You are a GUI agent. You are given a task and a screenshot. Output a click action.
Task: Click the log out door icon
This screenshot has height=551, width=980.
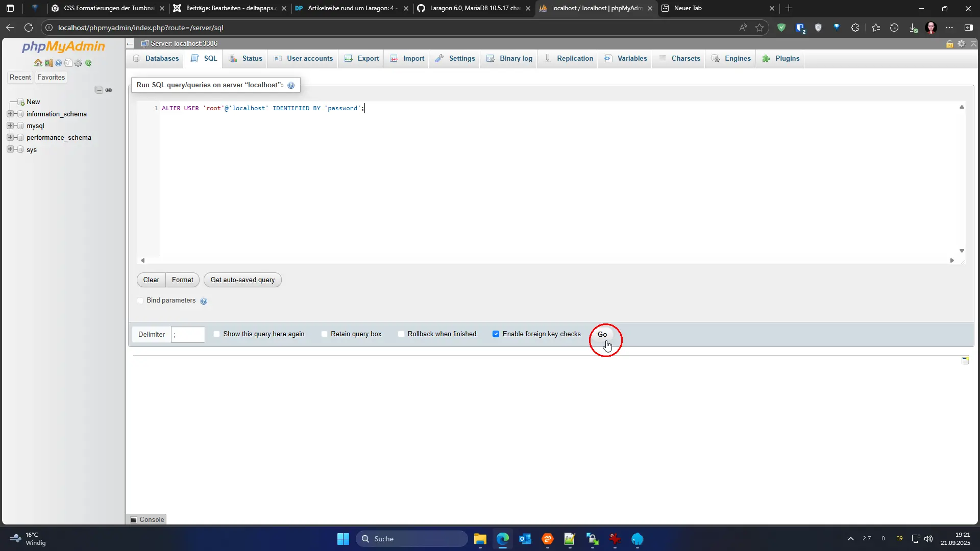coord(48,63)
